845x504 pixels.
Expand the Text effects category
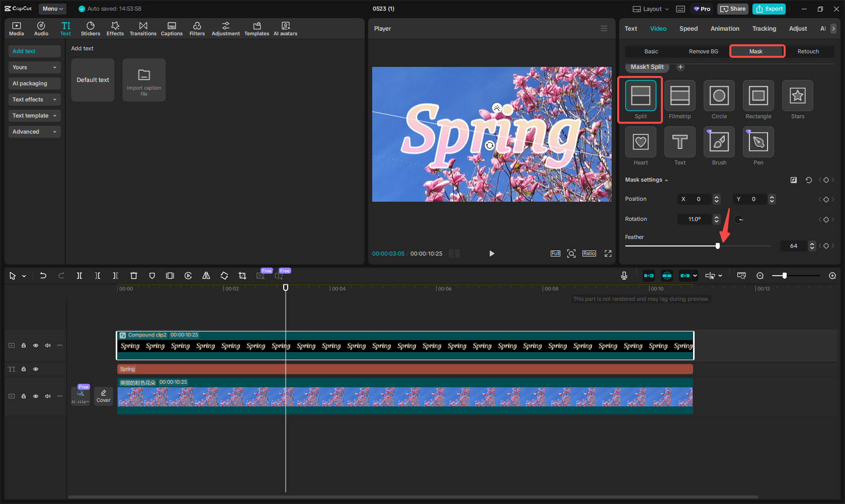click(35, 100)
